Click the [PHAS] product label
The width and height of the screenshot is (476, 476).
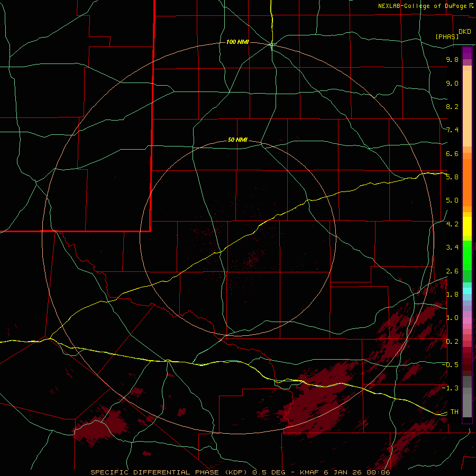point(447,36)
